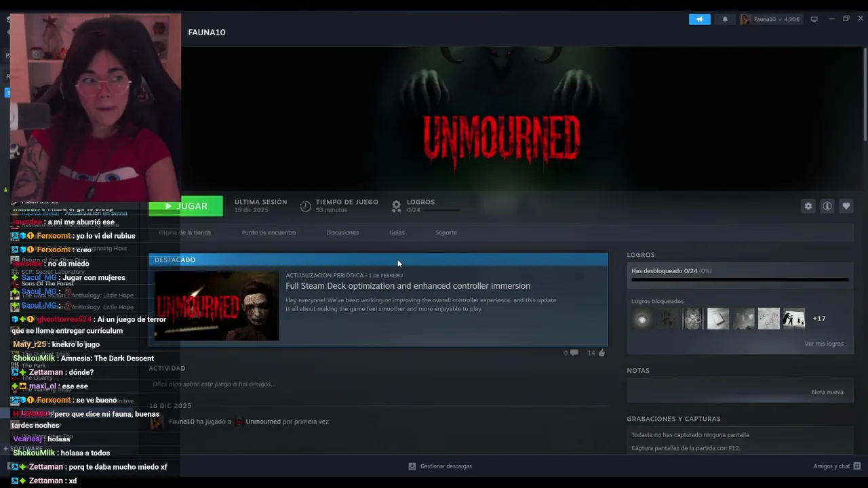Open Ver mis logros link
Viewport: 868px width, 488px height.
pos(824,344)
